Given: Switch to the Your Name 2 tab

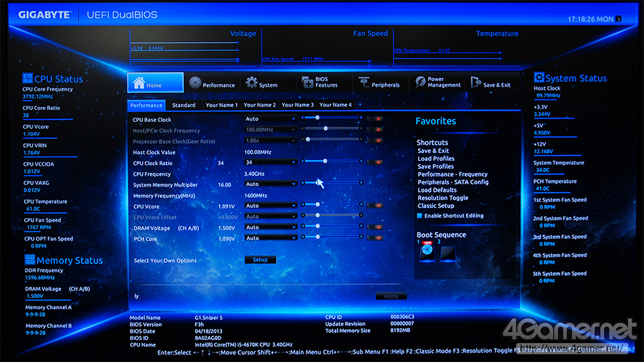Looking at the screenshot, I should 260,105.
